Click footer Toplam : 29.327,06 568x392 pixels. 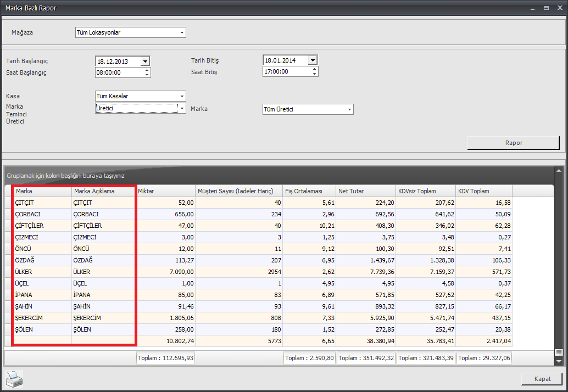click(484, 358)
